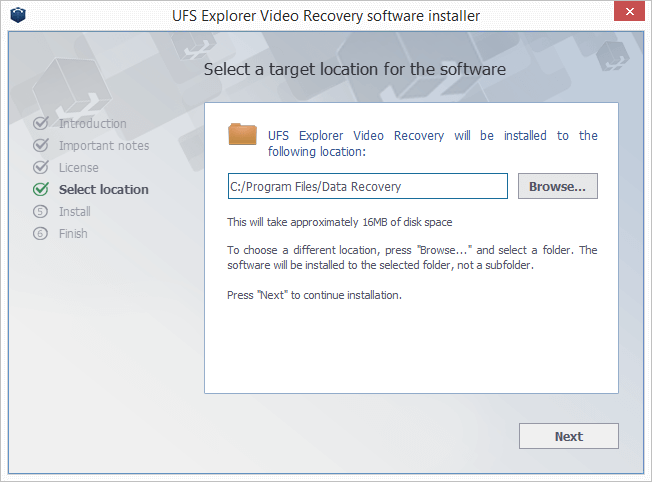
Task: Select the Install step label
Action: [74, 212]
